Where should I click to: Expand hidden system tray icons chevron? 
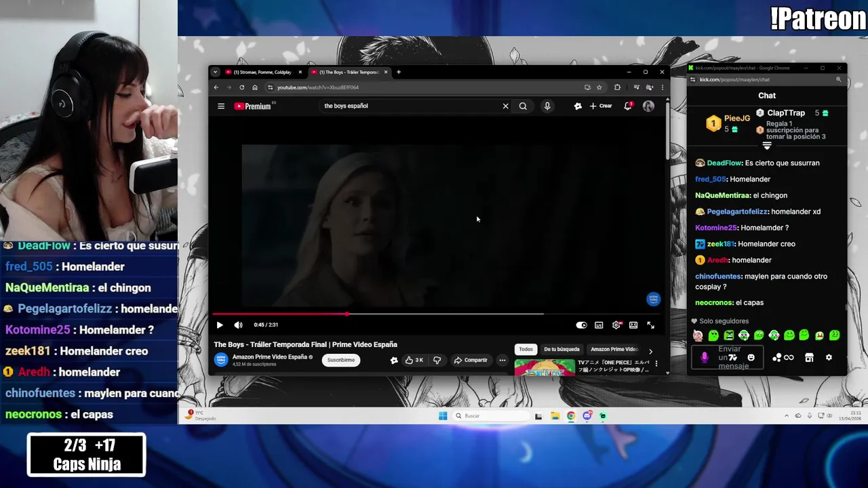coord(787,416)
